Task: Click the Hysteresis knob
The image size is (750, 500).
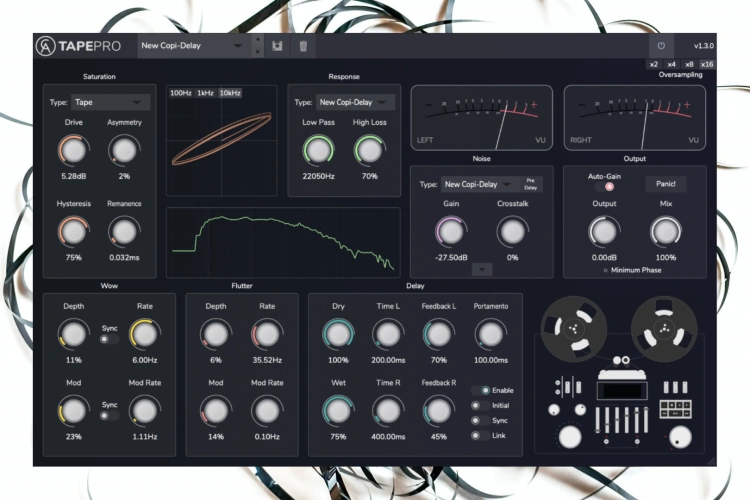Action: click(74, 231)
